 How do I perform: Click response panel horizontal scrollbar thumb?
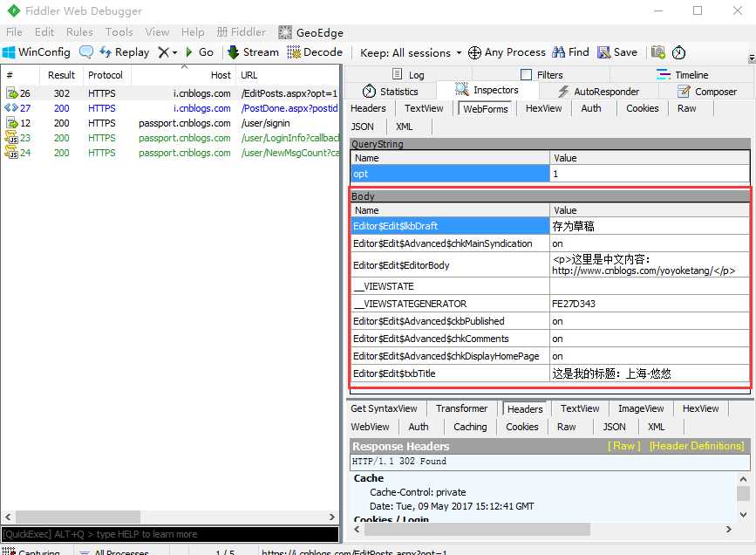click(x=477, y=530)
